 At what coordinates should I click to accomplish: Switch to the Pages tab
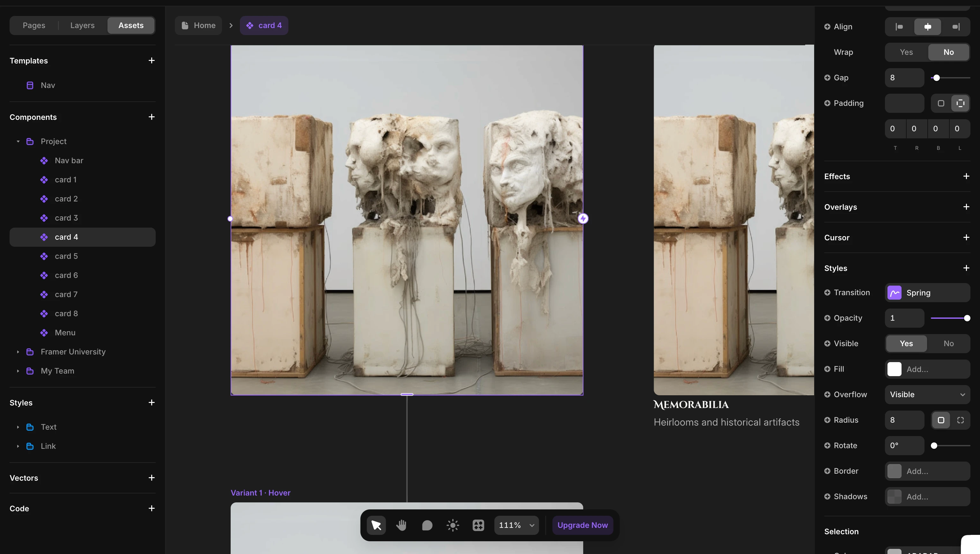click(x=34, y=26)
